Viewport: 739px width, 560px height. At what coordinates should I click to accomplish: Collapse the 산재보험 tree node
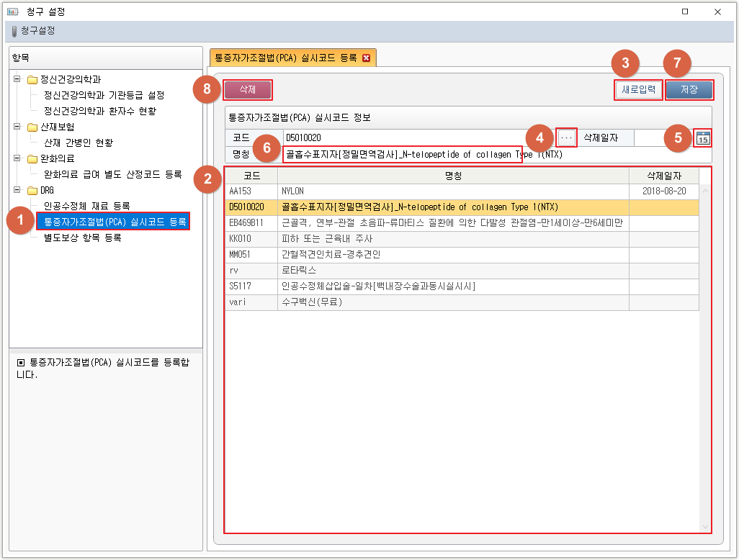(x=17, y=127)
